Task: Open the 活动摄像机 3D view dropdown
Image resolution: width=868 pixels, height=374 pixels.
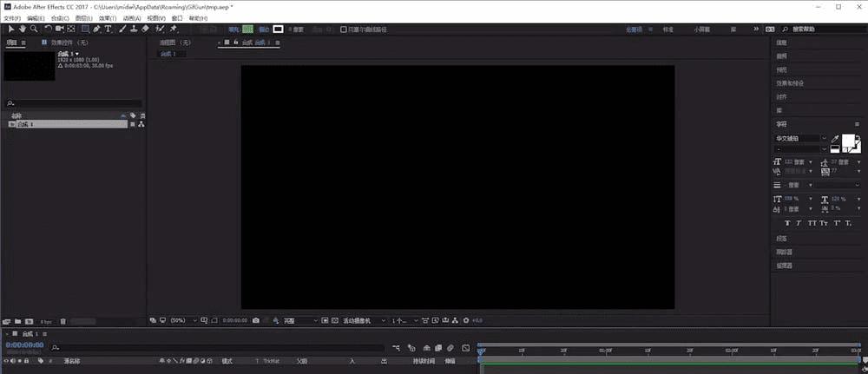Action: 365,320
